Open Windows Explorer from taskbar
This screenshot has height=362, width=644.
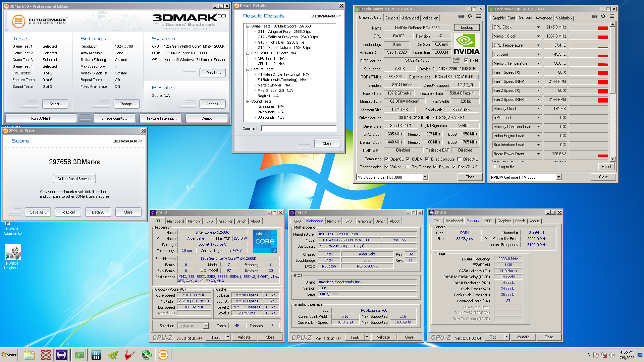tap(29, 355)
